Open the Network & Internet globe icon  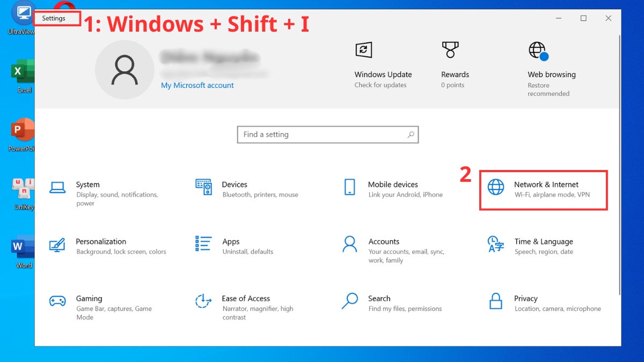coord(496,187)
